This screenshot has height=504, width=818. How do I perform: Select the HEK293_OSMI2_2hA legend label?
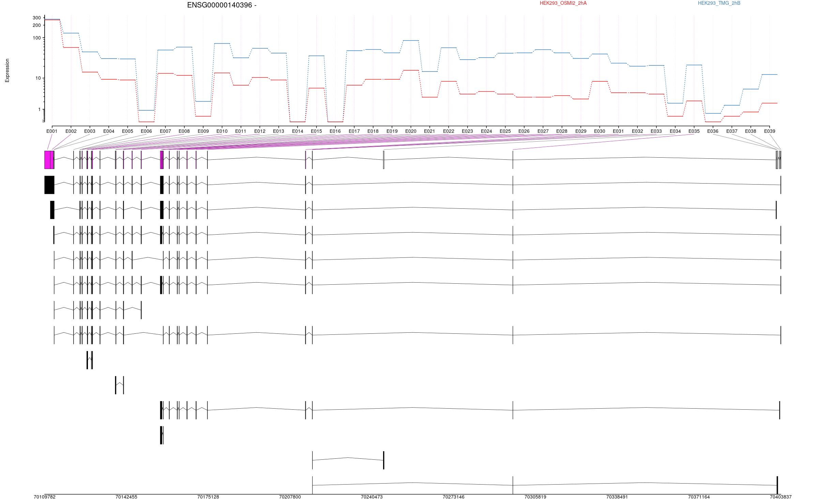[563, 3]
